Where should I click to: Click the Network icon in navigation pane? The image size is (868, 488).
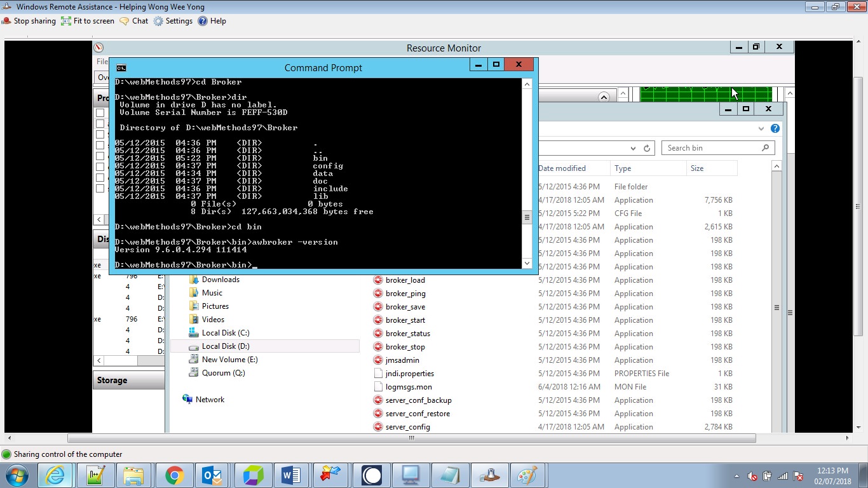187,399
